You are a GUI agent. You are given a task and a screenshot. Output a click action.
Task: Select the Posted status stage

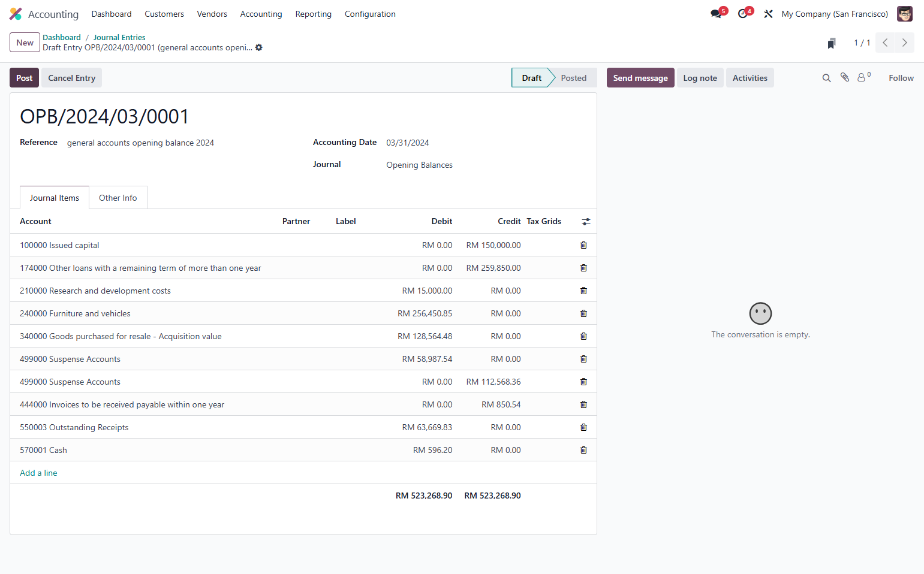tap(574, 78)
